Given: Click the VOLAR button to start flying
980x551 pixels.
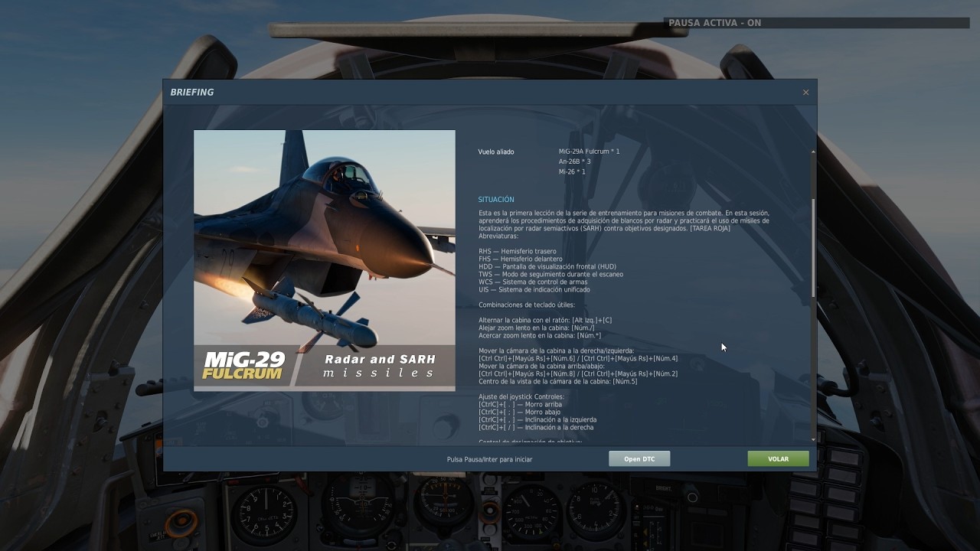Looking at the screenshot, I should tap(778, 459).
